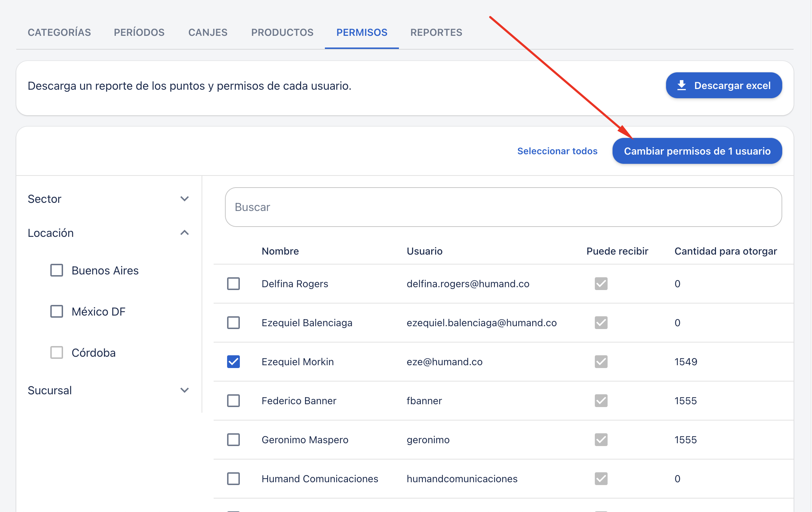Focus the Buscar search field

[x=503, y=207]
